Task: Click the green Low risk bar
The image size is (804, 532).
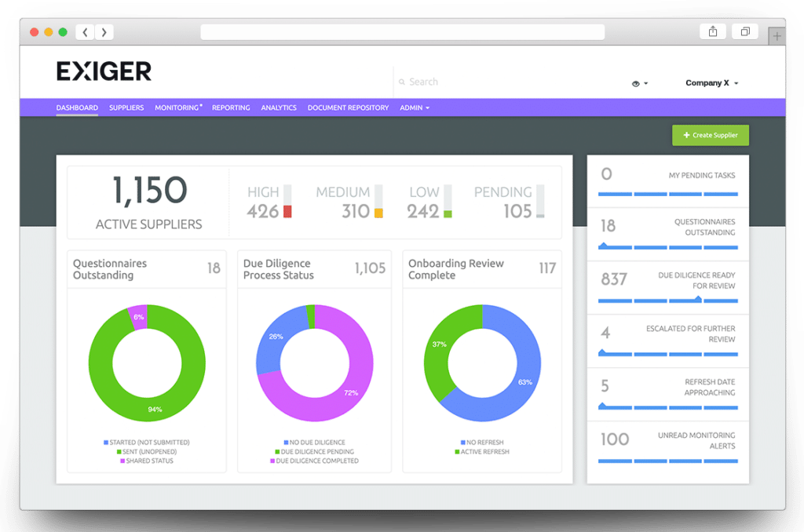Action: [448, 214]
